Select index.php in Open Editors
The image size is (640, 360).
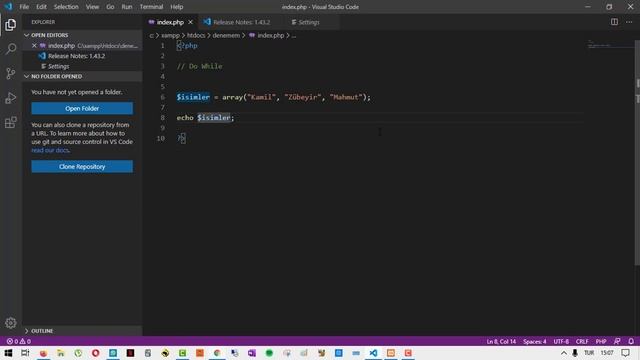(82, 46)
